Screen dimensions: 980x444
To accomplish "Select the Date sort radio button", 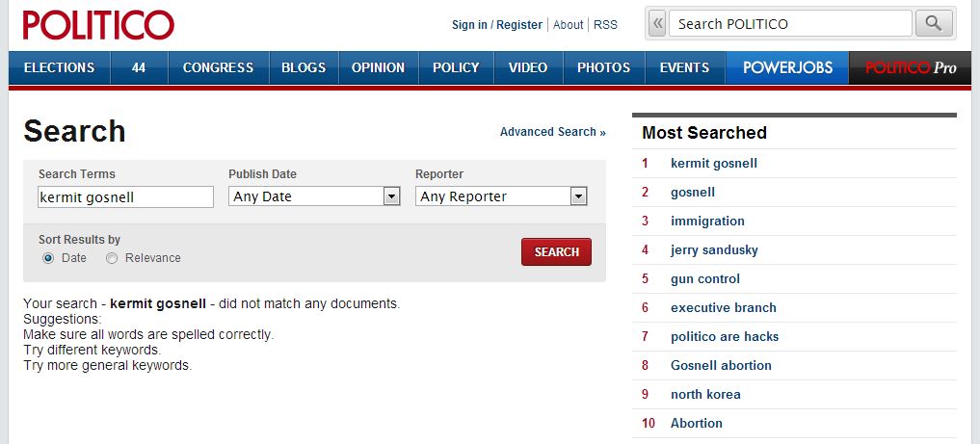I will [x=48, y=258].
